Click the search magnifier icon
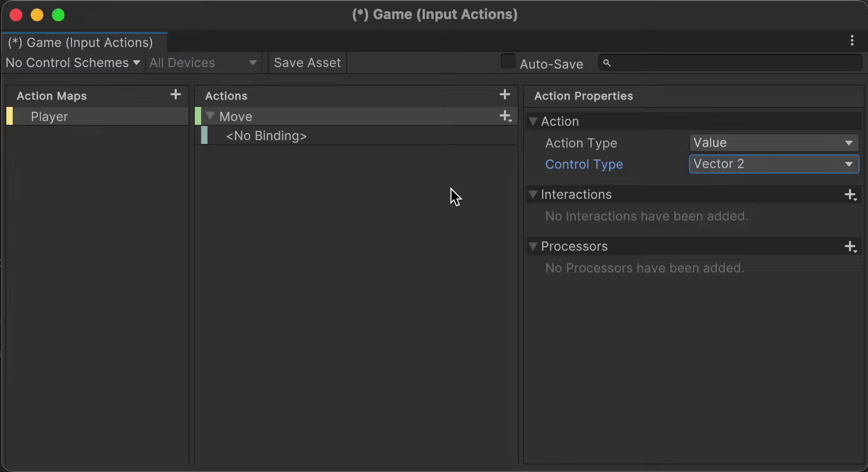Image resolution: width=868 pixels, height=472 pixels. [x=607, y=63]
